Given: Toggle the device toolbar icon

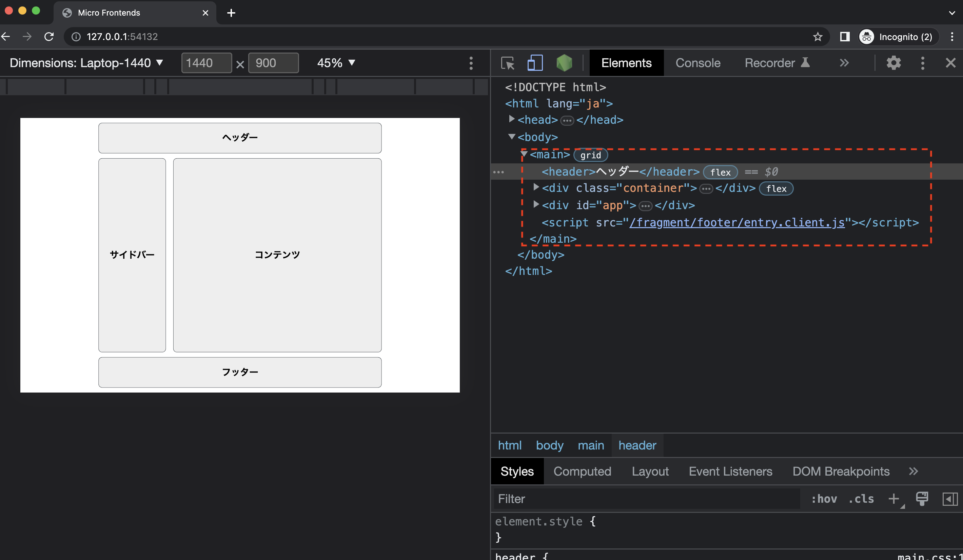Looking at the screenshot, I should point(535,63).
